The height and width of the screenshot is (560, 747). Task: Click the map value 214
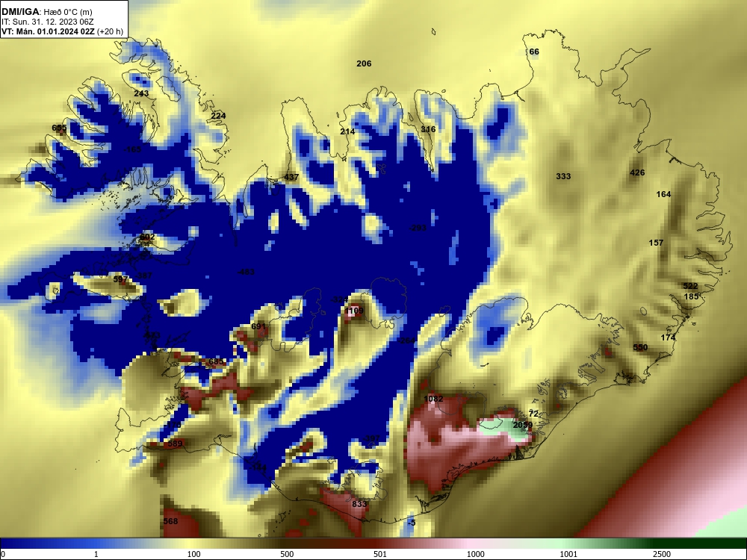(347, 131)
